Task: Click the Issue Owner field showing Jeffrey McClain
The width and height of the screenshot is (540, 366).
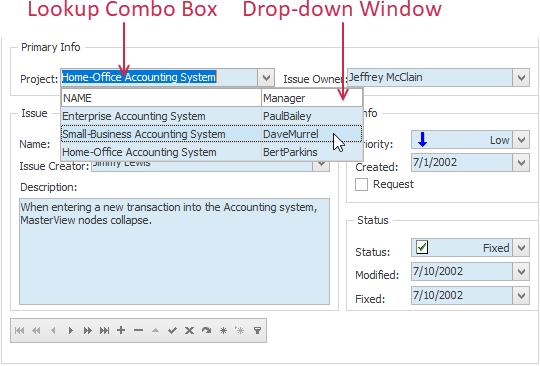Action: coord(430,77)
